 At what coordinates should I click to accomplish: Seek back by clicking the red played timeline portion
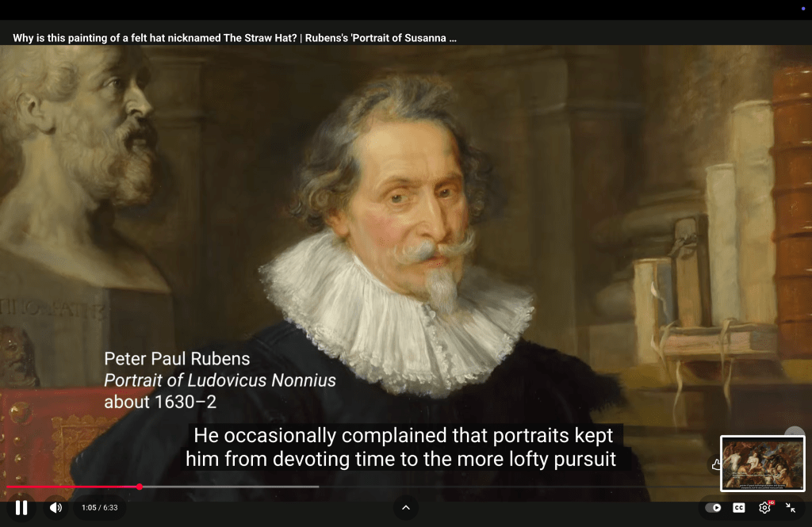pos(71,487)
